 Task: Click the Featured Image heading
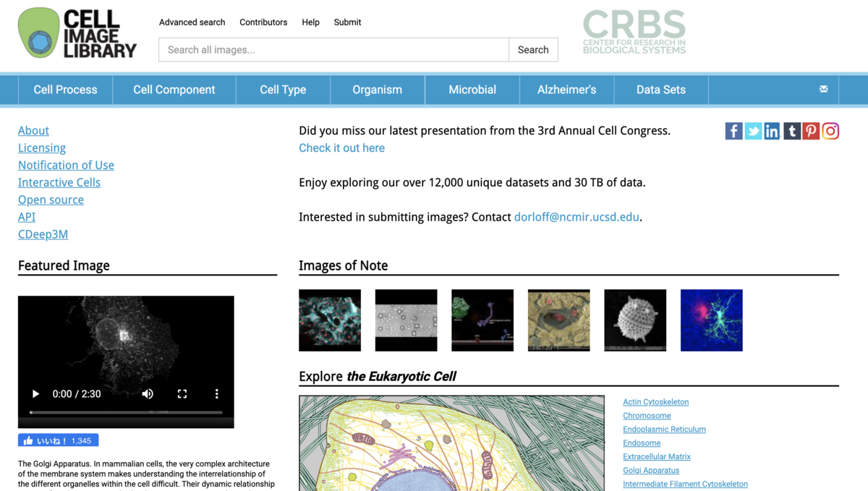pos(64,265)
